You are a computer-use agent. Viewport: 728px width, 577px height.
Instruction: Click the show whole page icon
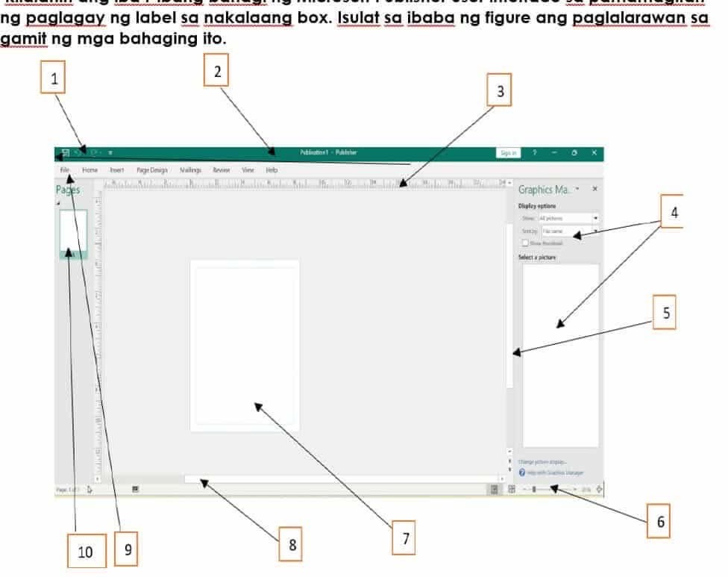click(x=599, y=490)
